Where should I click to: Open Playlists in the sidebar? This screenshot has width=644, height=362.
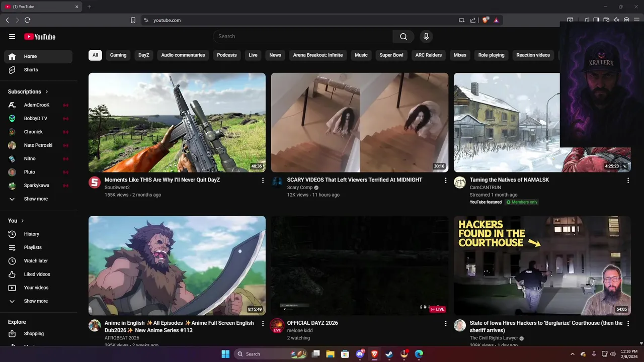(38, 247)
